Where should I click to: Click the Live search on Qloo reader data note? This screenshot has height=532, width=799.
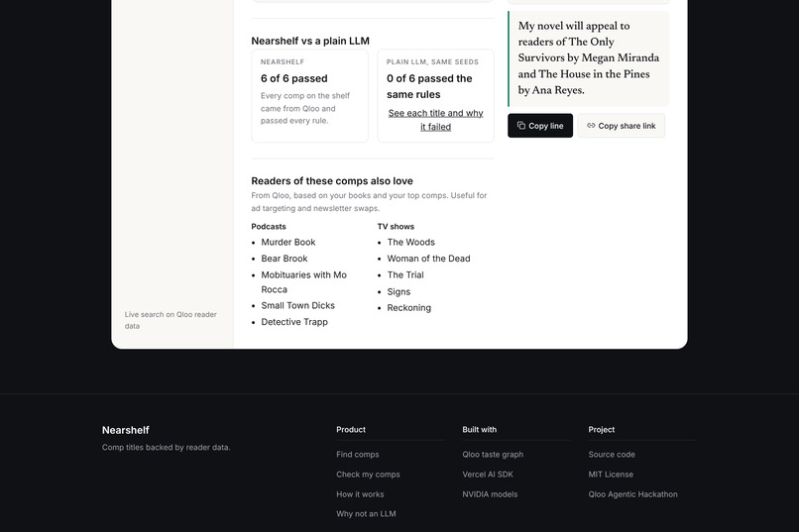tap(171, 320)
